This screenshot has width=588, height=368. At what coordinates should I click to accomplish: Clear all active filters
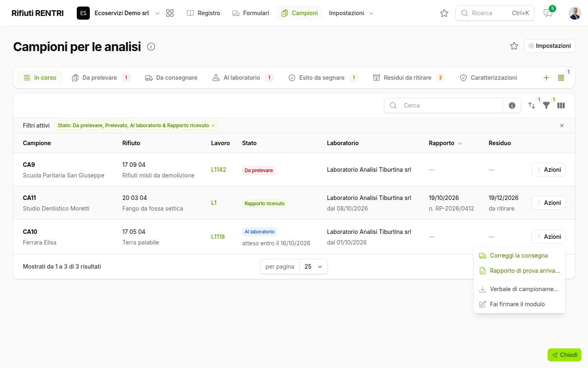point(562,126)
